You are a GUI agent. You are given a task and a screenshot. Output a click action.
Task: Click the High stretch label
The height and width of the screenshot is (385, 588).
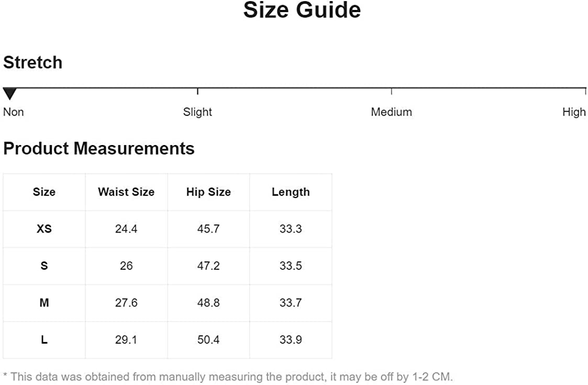pyautogui.click(x=574, y=112)
